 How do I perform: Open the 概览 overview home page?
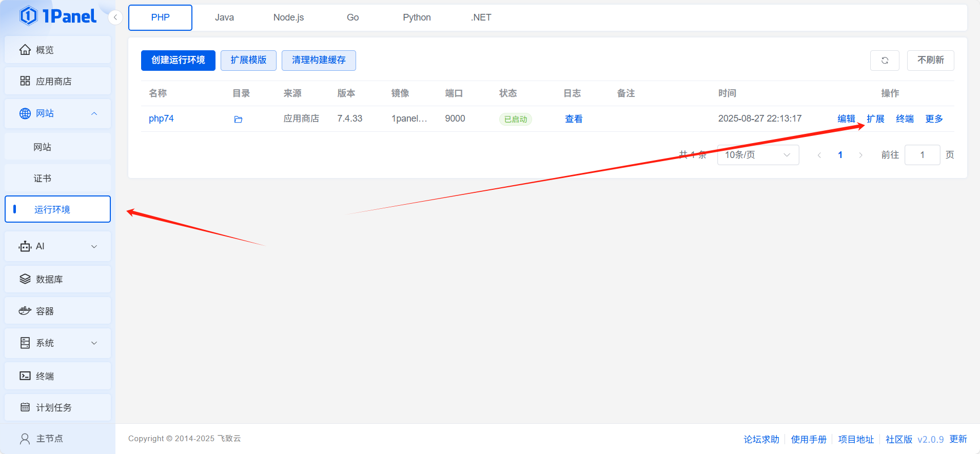click(57, 50)
